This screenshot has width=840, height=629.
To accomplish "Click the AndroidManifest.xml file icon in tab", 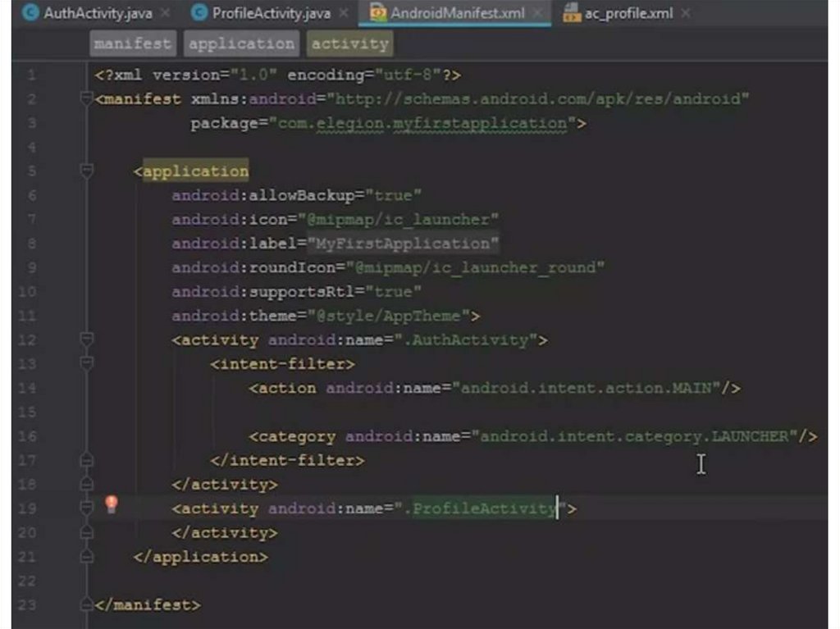I will point(378,13).
